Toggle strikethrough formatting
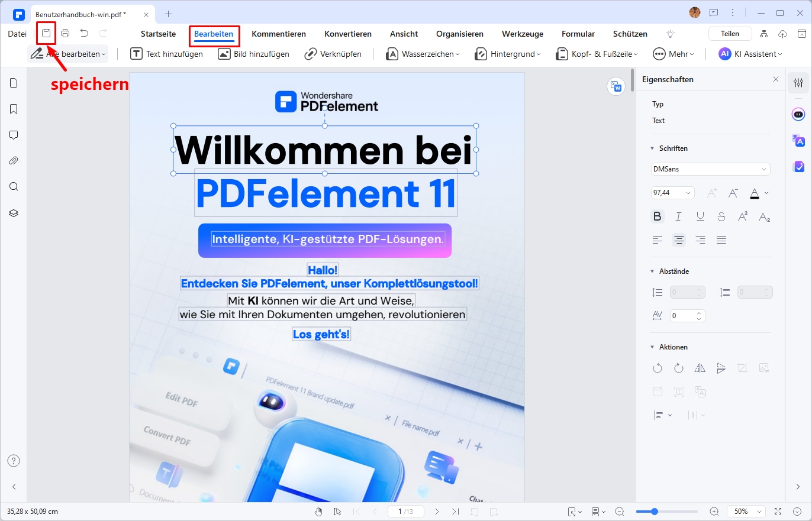Screen dimensions: 812x521 pos(721,216)
